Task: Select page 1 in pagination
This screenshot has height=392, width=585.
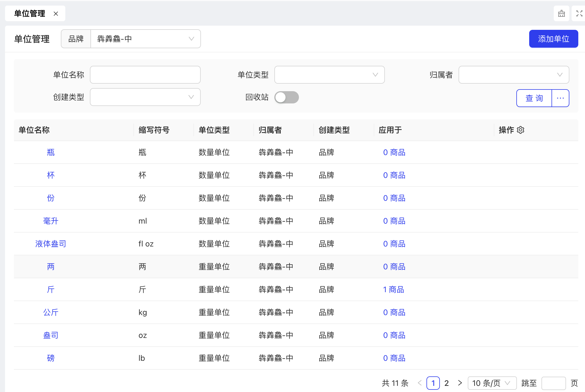Action: click(433, 383)
